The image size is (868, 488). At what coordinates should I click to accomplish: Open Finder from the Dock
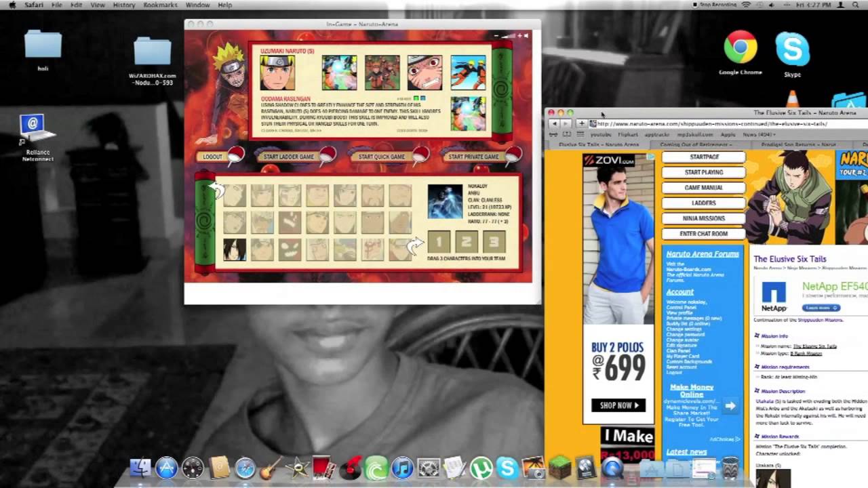pos(140,468)
